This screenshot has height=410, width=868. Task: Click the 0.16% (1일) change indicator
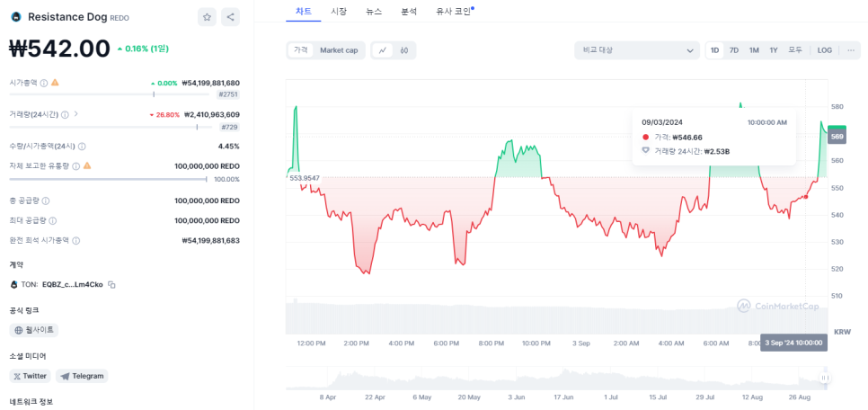143,49
